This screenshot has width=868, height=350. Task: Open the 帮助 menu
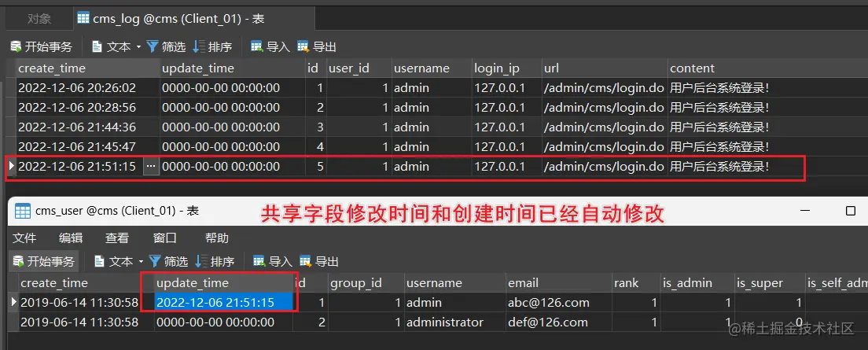[217, 238]
